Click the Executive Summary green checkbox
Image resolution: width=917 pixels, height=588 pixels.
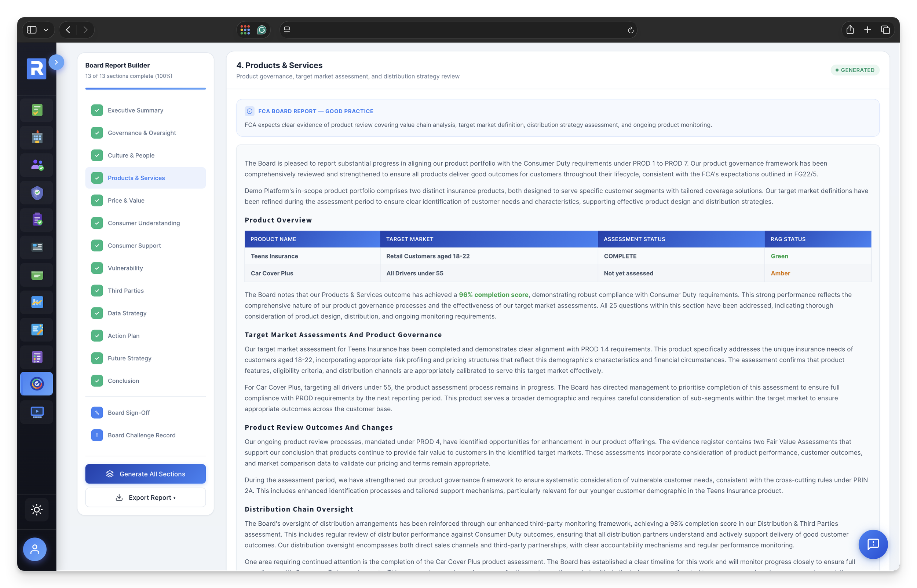point(97,110)
